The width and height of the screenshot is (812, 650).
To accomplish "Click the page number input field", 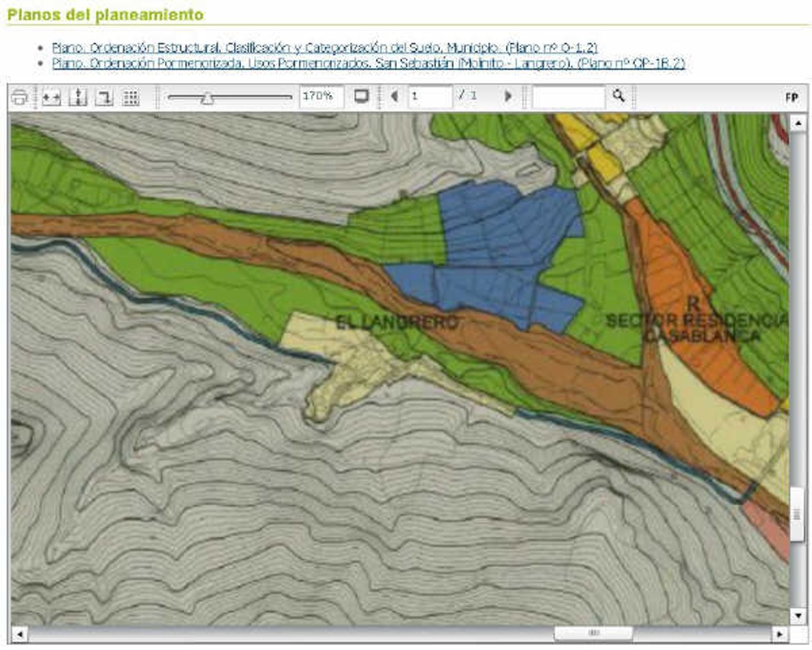I will coord(430,97).
